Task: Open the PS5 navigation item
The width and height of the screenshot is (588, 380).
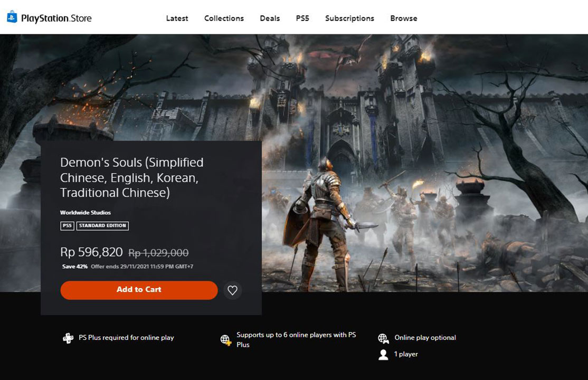Action: point(302,18)
